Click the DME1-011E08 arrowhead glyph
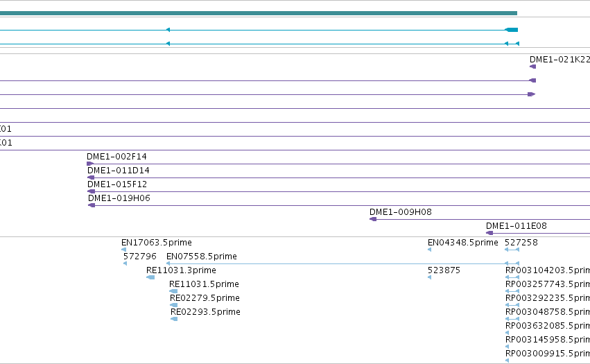The width and height of the screenshot is (590, 364). (489, 233)
